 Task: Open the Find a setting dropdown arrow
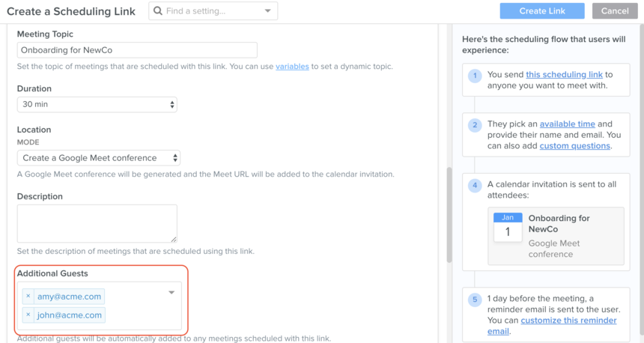tap(268, 11)
